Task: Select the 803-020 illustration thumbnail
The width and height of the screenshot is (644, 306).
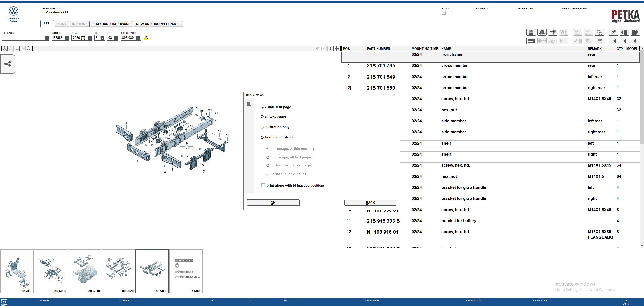Action: point(118,271)
